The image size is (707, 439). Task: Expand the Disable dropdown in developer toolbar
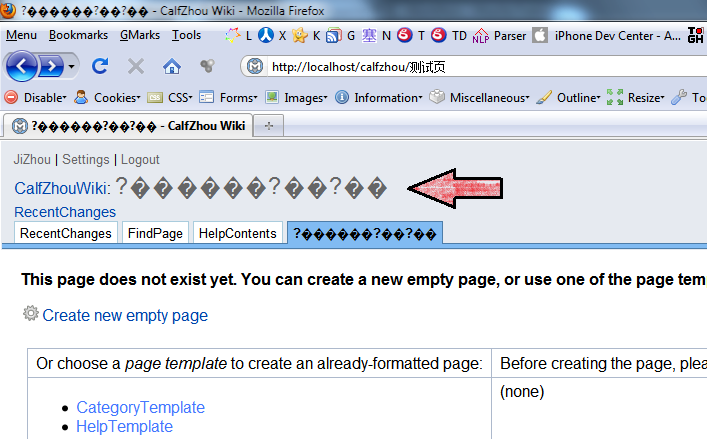click(x=37, y=98)
